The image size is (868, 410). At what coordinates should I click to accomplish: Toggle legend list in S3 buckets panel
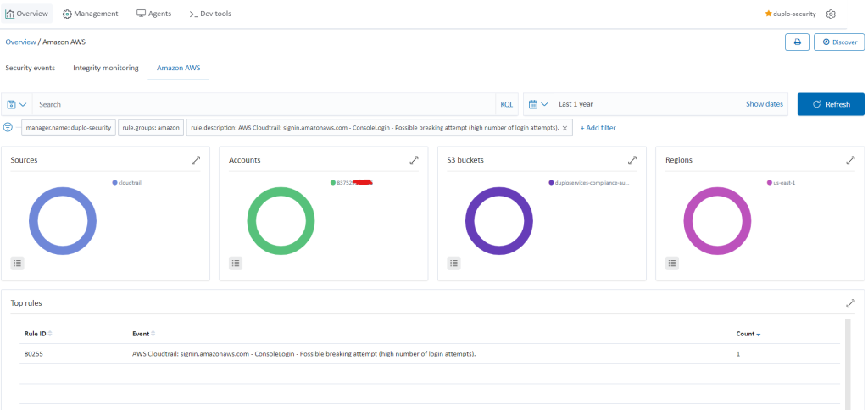pos(453,263)
